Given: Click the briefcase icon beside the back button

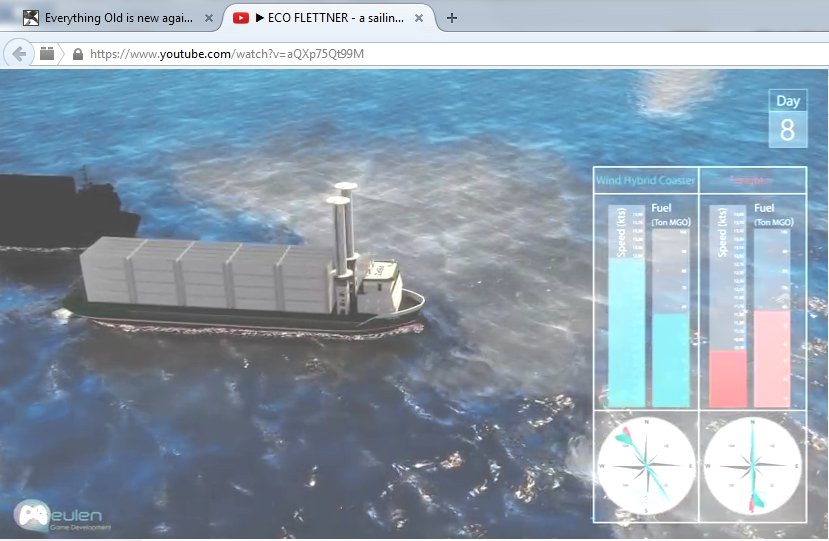Looking at the screenshot, I should [x=47, y=54].
